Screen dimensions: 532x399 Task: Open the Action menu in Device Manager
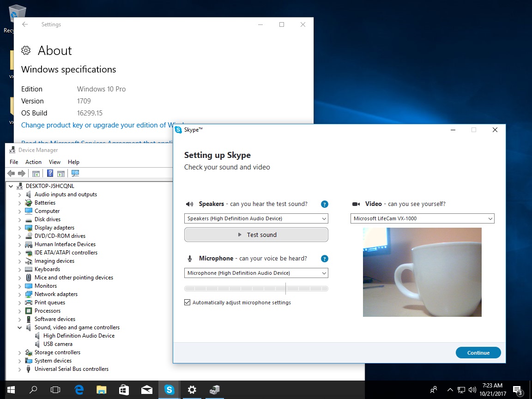click(33, 162)
